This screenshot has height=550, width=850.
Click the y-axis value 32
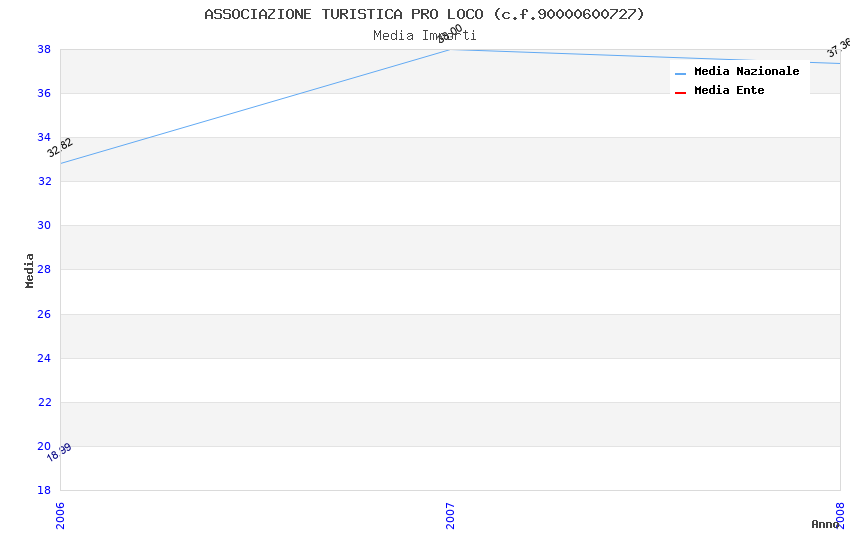tap(44, 181)
